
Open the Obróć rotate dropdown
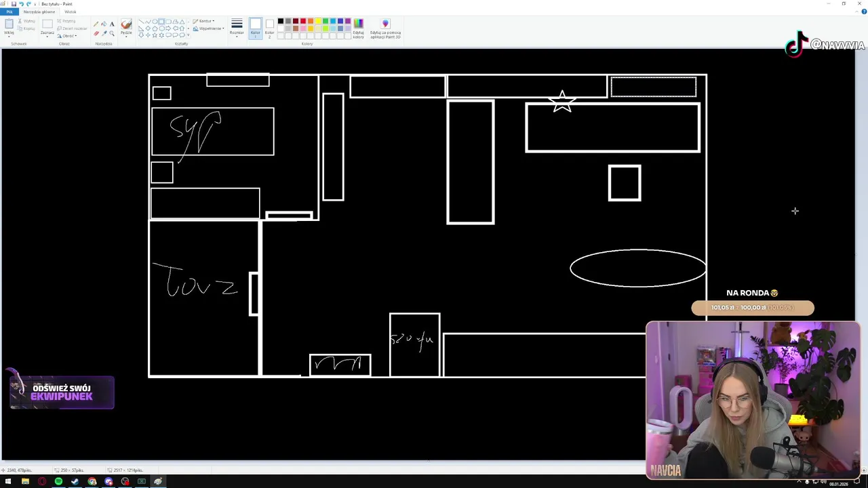tap(67, 36)
